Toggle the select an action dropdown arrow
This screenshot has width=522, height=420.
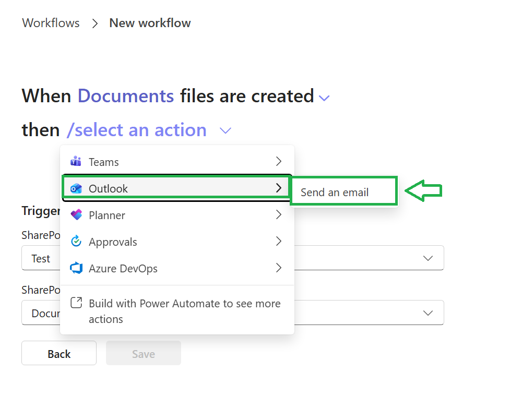pos(226,130)
